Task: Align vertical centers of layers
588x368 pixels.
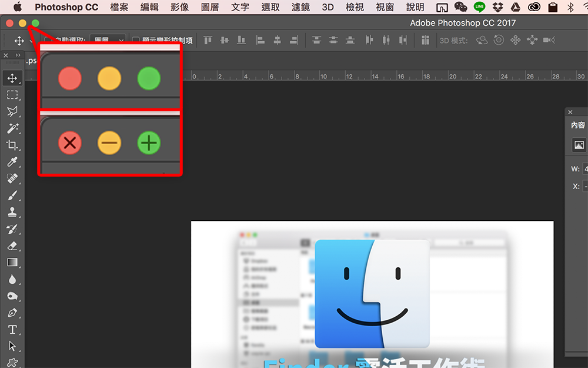Action: pos(225,40)
